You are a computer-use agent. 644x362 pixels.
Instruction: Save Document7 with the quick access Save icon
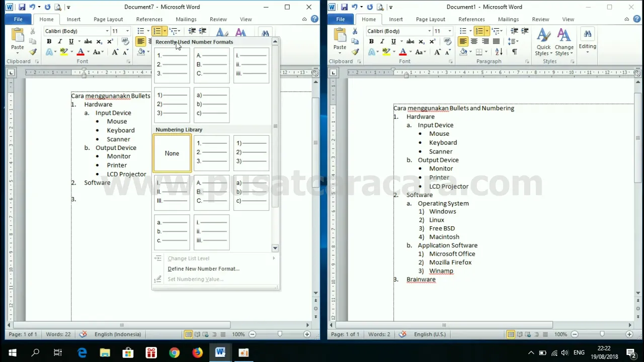pos(22,7)
